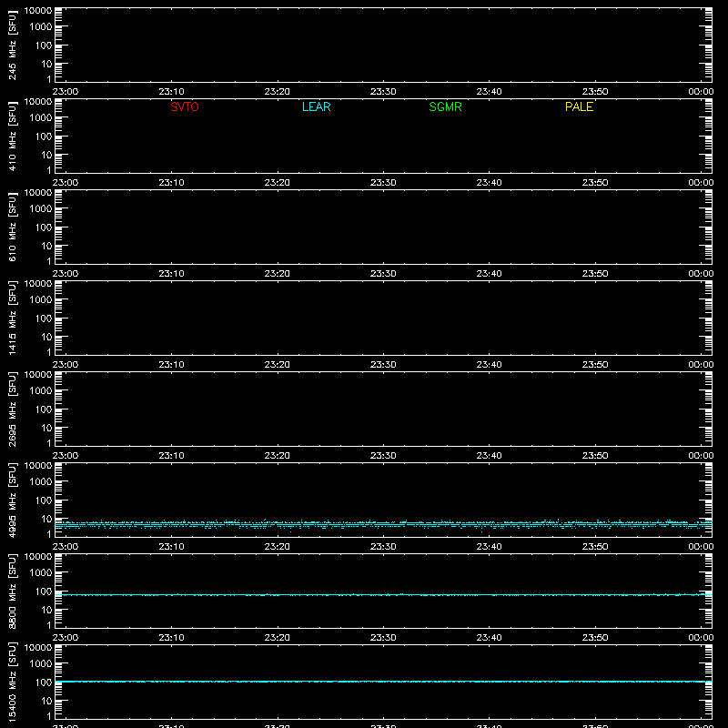Viewport: 728px width, 728px height.
Task: Click the yellow PALE station label
Action: [x=579, y=106]
